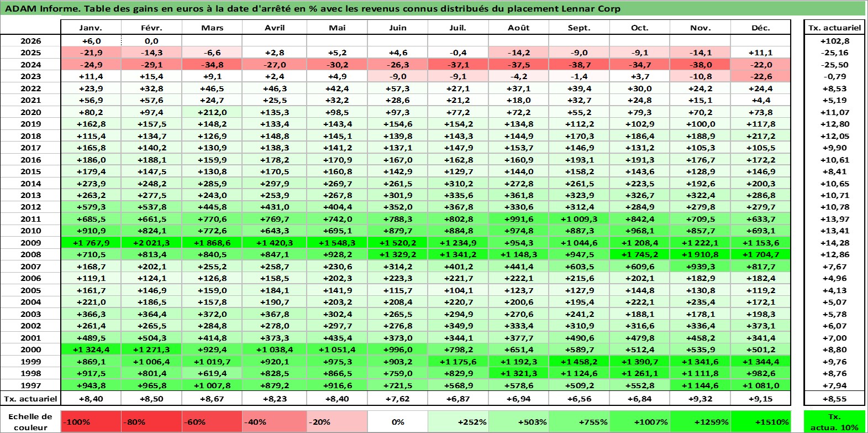The height and width of the screenshot is (433, 868).
Task: Click the 'Echelle de couleur' legend label
Action: pyautogui.click(x=30, y=421)
